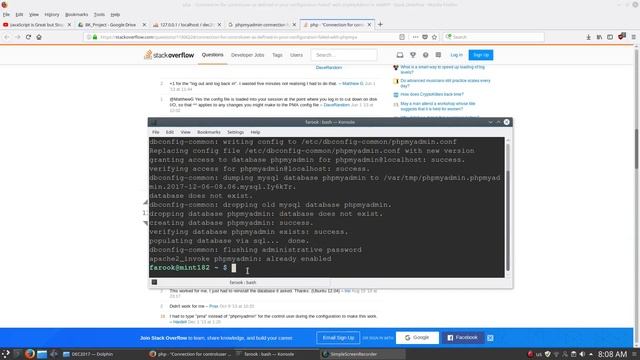Click the Firefox back arrow button
640x360 pixels.
pos(7,37)
